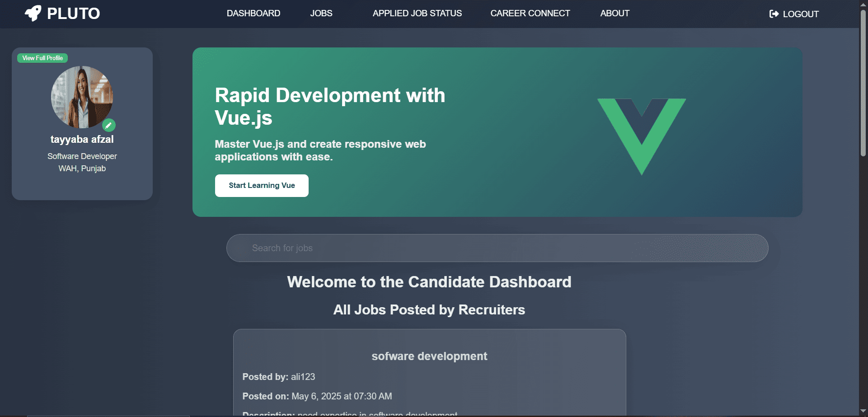Open the sofware development job card
Viewport: 868px width, 417px height.
pyautogui.click(x=429, y=356)
